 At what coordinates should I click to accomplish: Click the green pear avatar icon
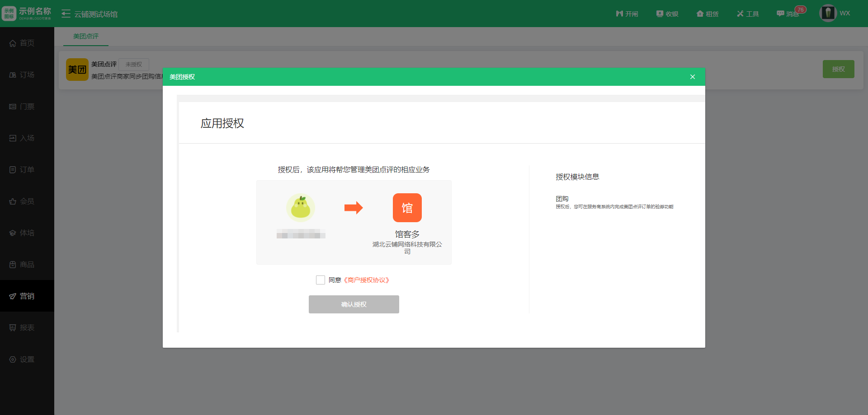point(301,208)
